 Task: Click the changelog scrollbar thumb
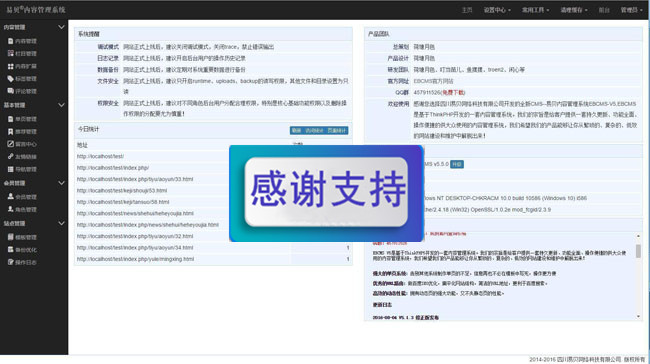coord(638,251)
